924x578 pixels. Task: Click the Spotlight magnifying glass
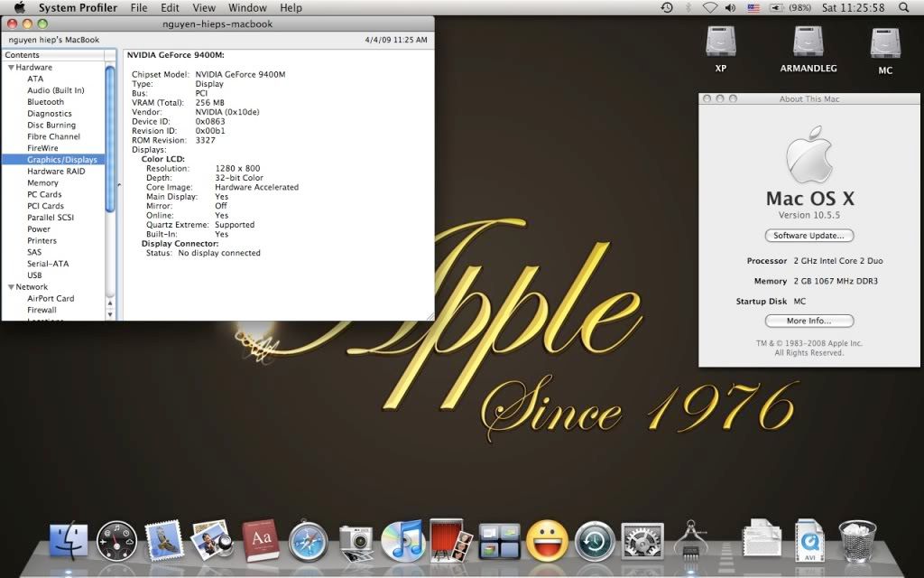904,8
